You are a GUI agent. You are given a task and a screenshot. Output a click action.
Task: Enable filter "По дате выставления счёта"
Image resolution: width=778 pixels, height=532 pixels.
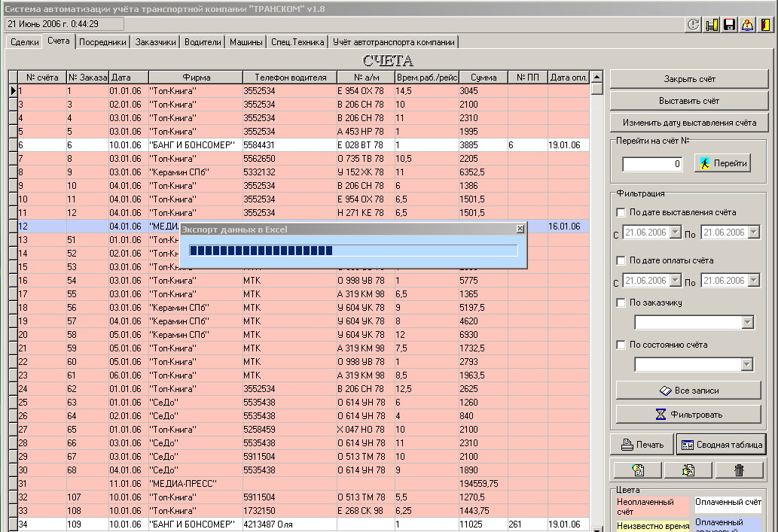point(621,213)
